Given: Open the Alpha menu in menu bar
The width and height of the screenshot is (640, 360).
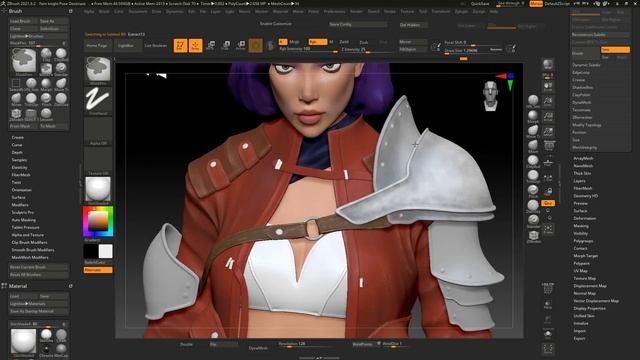Looking at the screenshot, I should (x=89, y=12).
